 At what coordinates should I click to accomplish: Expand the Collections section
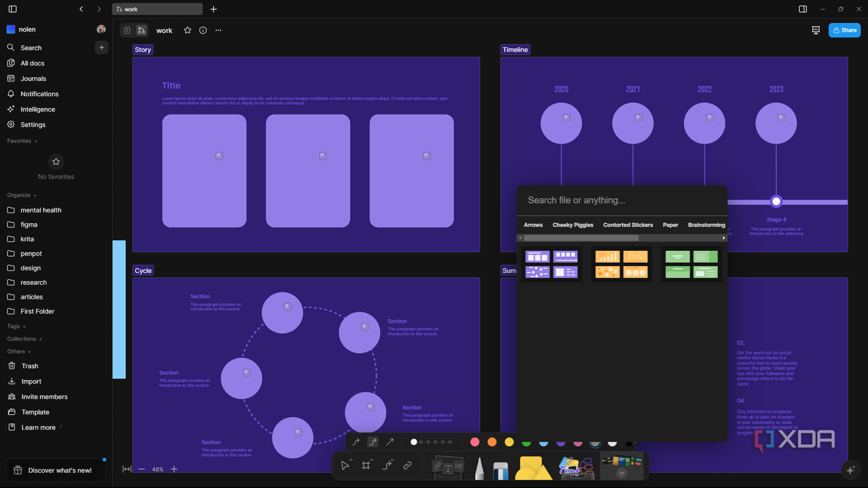point(24,339)
